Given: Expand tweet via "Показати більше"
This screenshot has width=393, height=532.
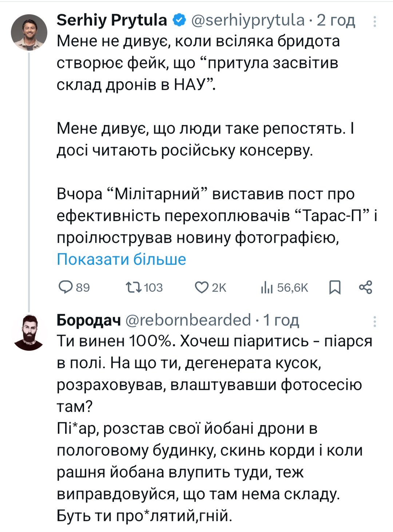Looking at the screenshot, I should point(121,259).
